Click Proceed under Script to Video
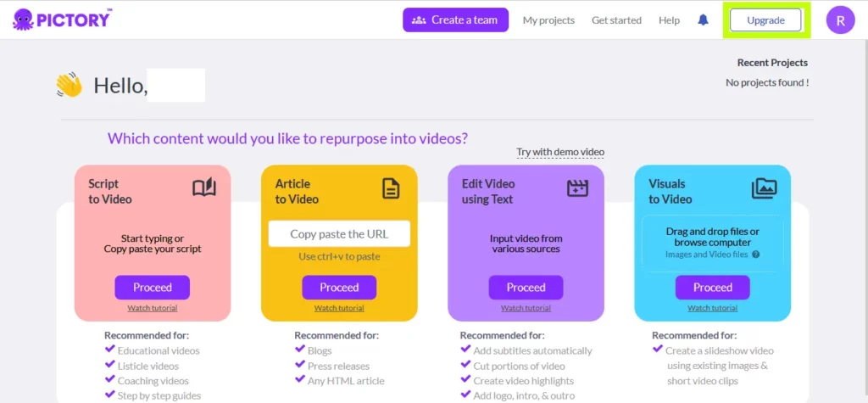This screenshot has width=868, height=403. coord(153,287)
